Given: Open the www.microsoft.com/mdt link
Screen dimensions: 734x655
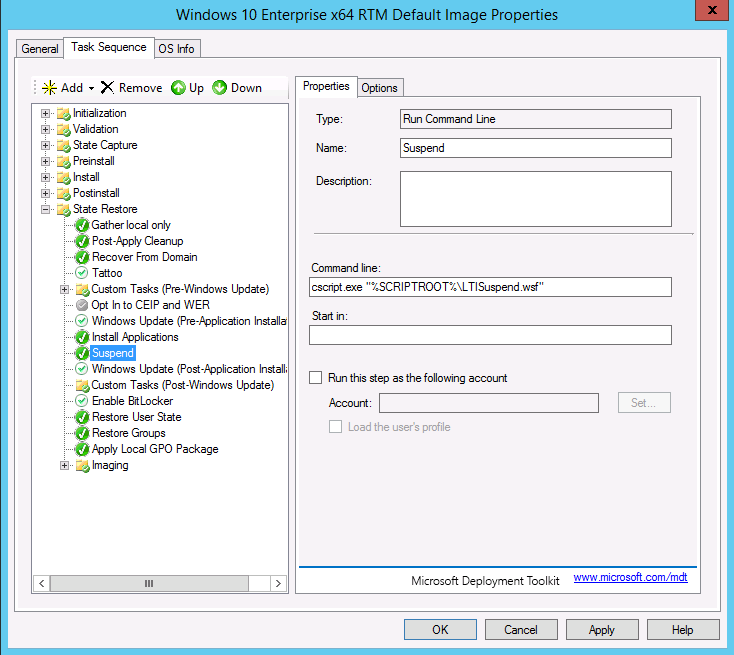Looking at the screenshot, I should coord(630,578).
